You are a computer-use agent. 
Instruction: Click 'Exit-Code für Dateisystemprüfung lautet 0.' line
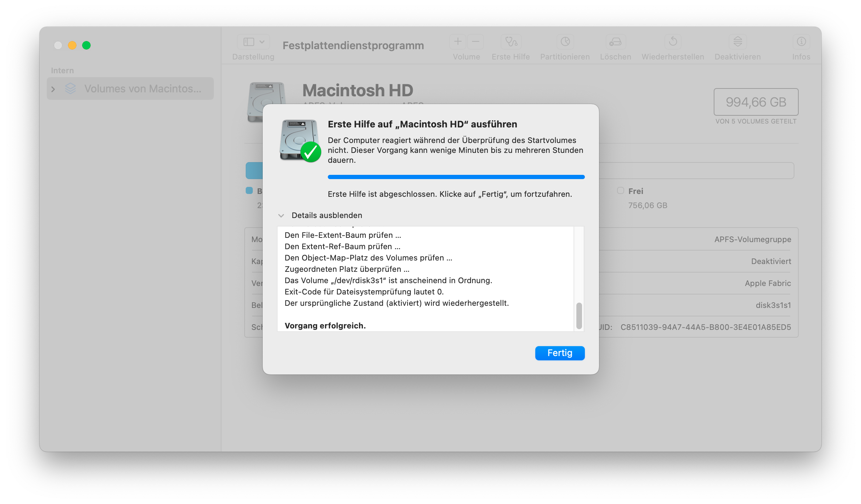coord(364,292)
